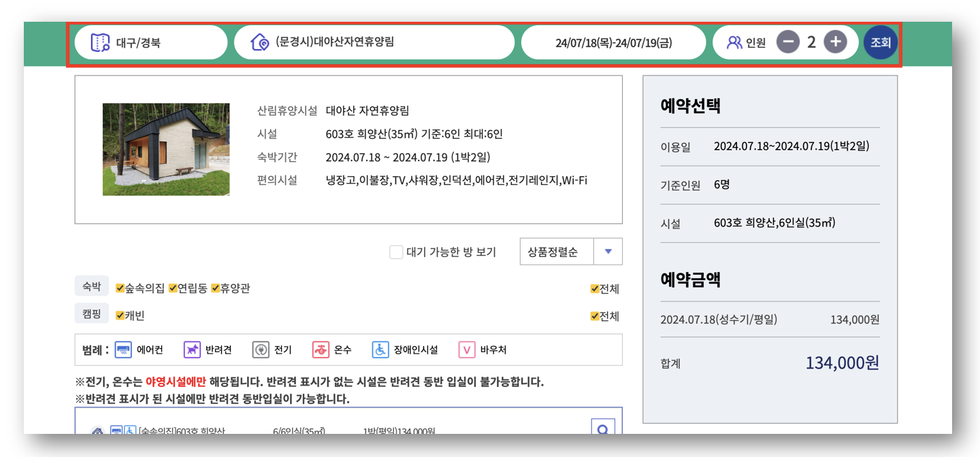Click the cabin photo thumbnail

pyautogui.click(x=166, y=150)
